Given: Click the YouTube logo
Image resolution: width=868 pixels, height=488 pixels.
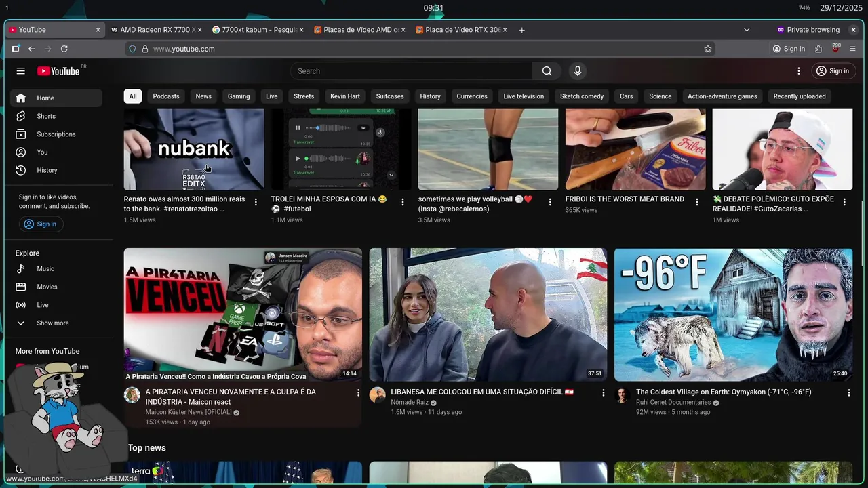Looking at the screenshot, I should tap(59, 71).
